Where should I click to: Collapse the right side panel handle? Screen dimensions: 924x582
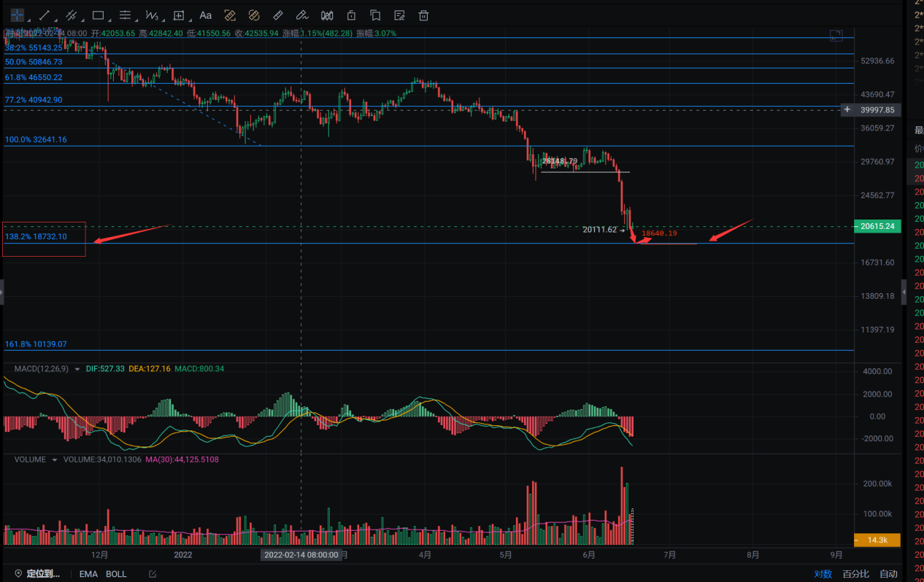(904, 292)
